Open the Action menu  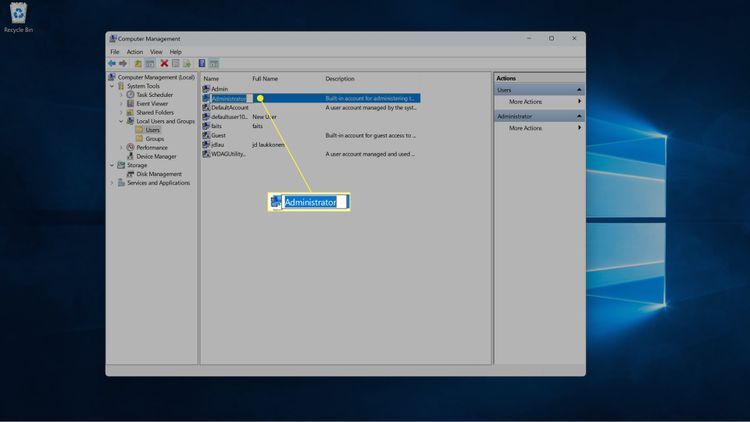click(x=134, y=52)
